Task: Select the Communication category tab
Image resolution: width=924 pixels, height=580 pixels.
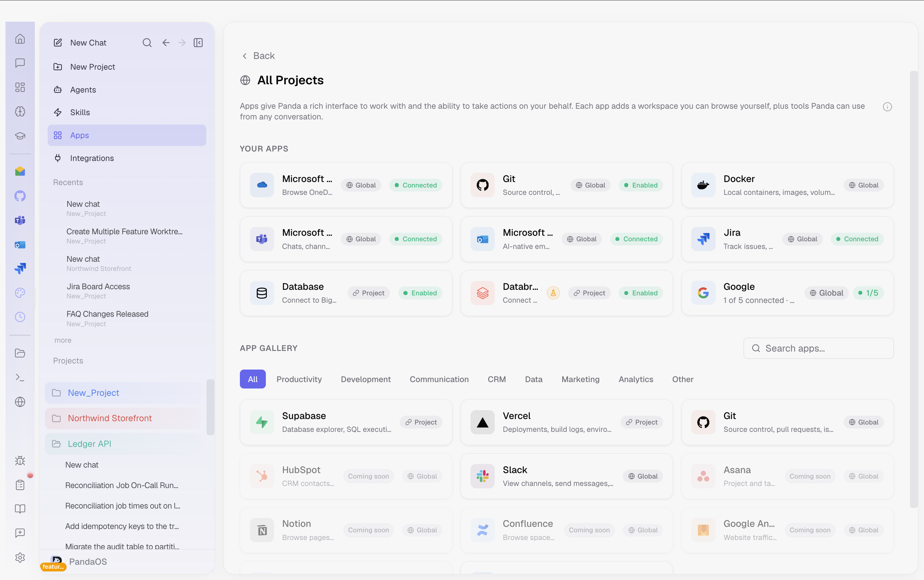Action: coord(439,379)
